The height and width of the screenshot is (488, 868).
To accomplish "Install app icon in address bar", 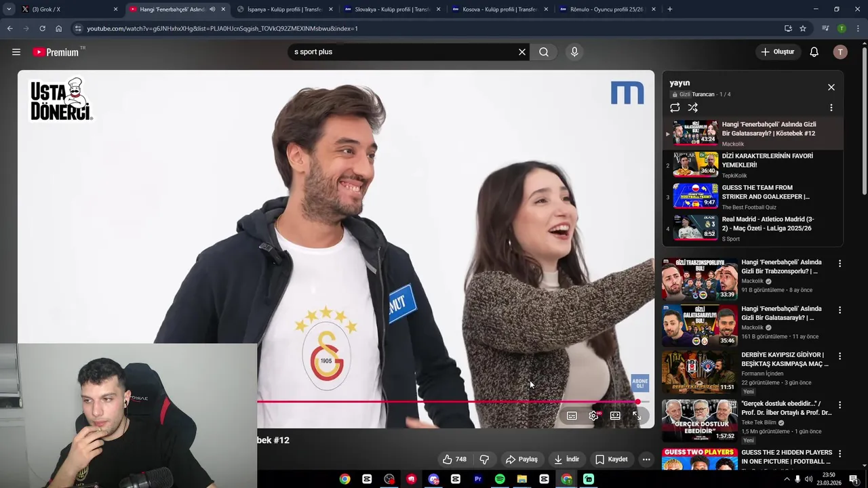I will (x=788, y=28).
